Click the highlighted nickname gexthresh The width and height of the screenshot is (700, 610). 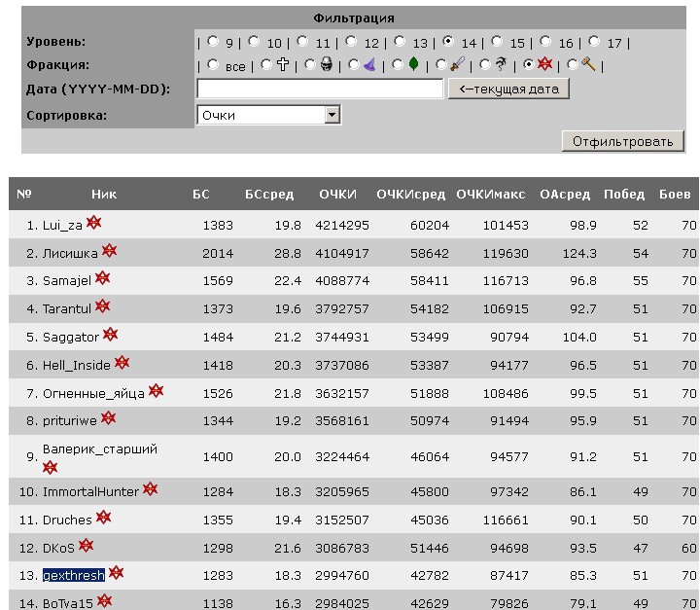(74, 575)
